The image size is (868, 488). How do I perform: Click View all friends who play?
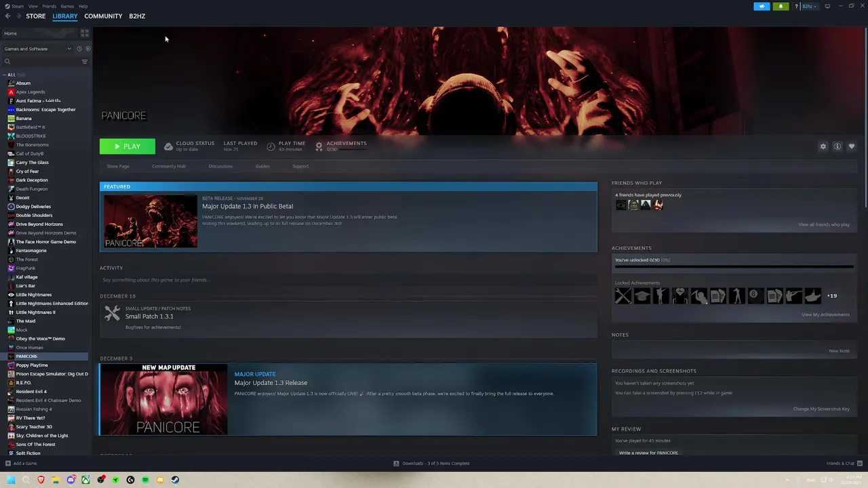coord(824,224)
